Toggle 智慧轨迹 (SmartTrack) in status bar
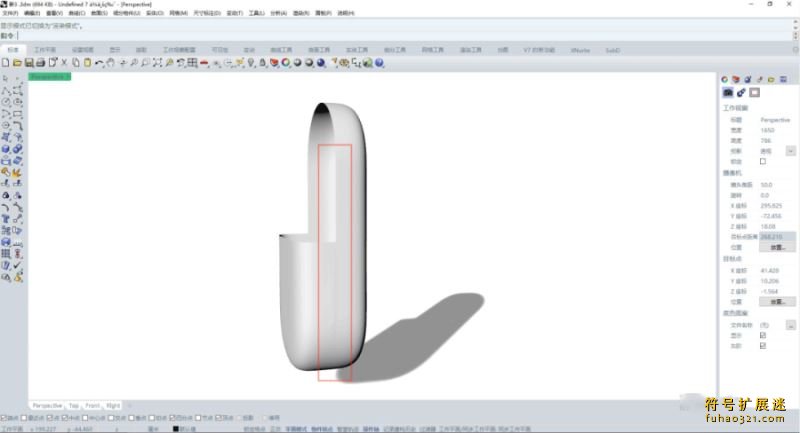The image size is (800, 433). click(348, 429)
